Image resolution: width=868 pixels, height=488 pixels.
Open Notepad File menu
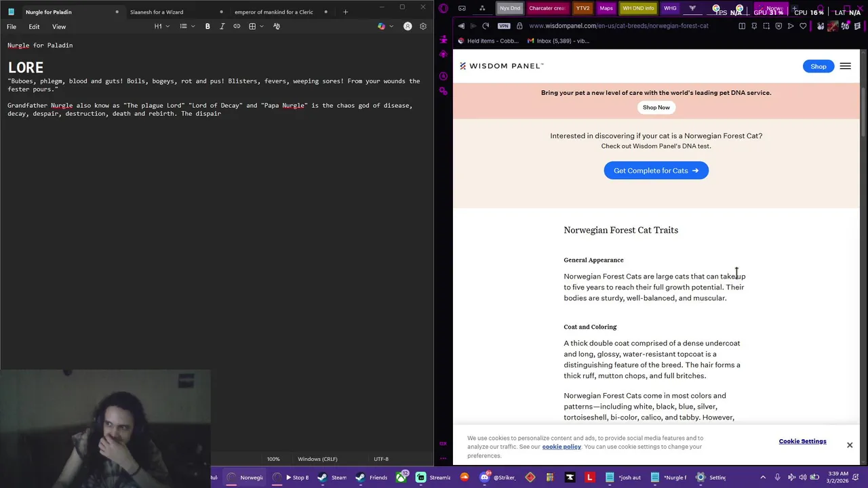click(12, 26)
